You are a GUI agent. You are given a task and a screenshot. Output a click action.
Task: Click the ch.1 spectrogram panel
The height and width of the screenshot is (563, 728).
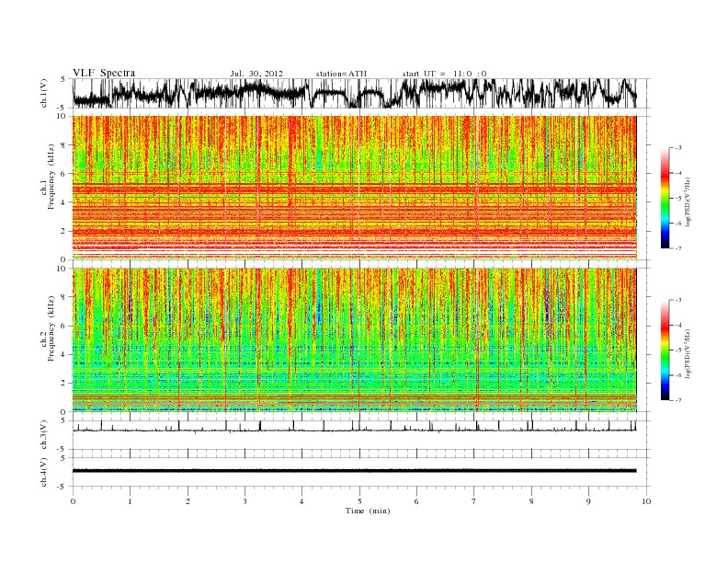[x=355, y=188]
